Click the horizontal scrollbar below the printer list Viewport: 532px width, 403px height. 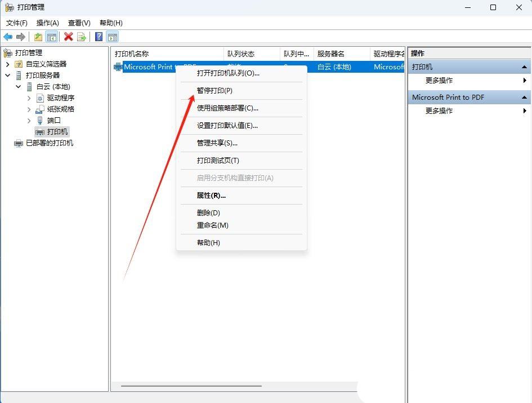click(x=191, y=384)
